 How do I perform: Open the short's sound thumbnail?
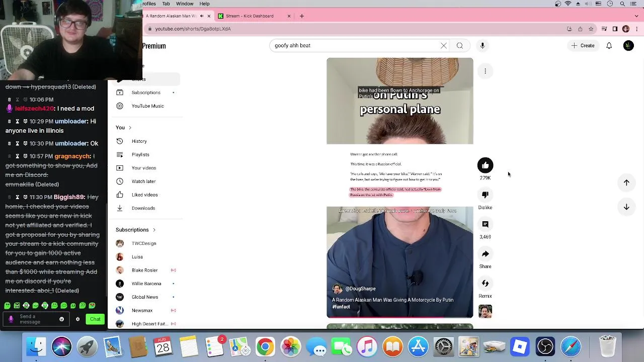(485, 312)
